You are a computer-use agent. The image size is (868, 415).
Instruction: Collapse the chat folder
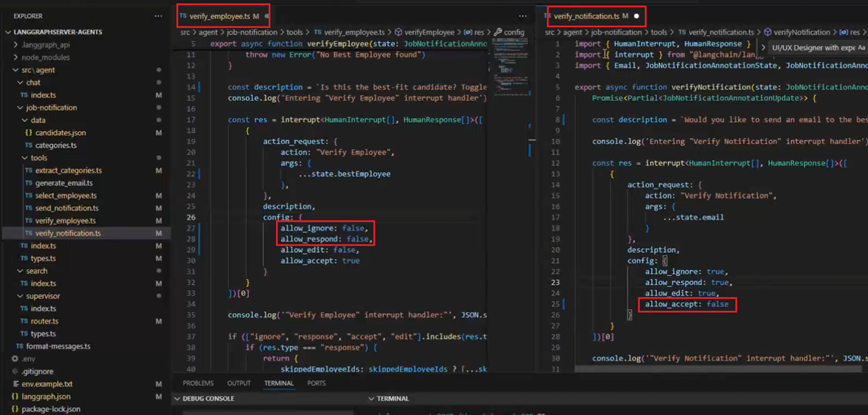pyautogui.click(x=20, y=82)
